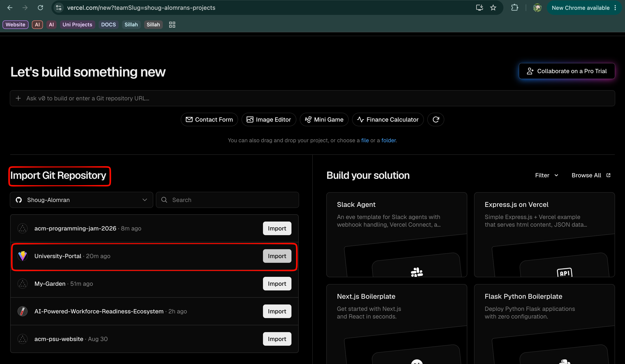Open the pink AI bookmark group

click(51, 25)
